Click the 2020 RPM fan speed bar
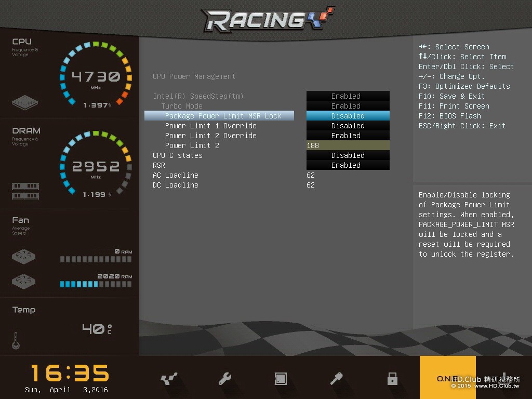 point(96,284)
